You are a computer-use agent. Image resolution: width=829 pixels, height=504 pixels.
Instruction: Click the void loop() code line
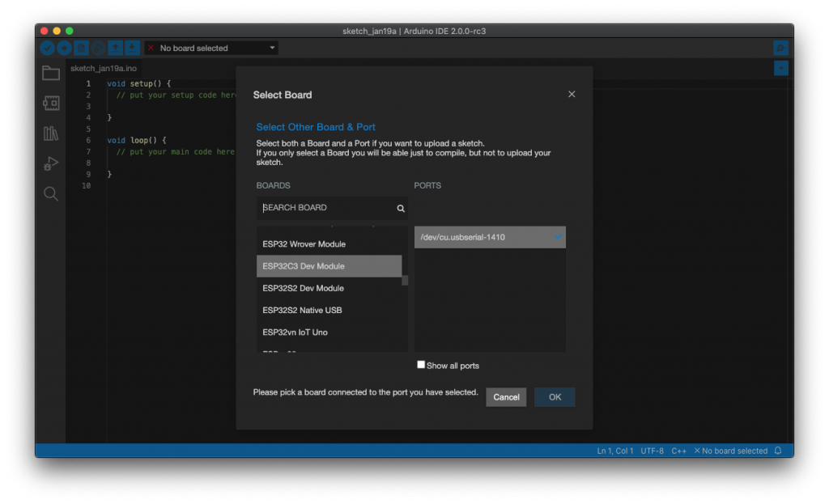point(136,140)
